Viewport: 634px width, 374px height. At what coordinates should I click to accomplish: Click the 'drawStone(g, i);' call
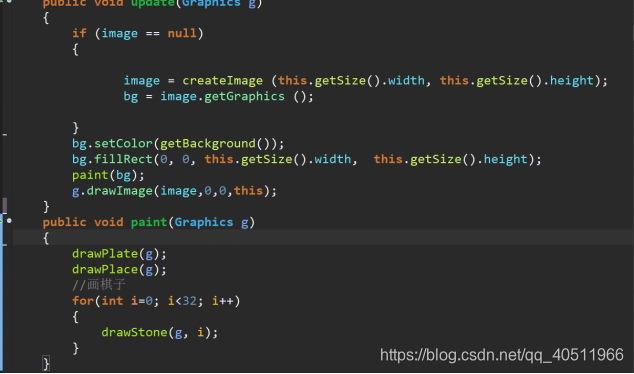(x=160, y=333)
